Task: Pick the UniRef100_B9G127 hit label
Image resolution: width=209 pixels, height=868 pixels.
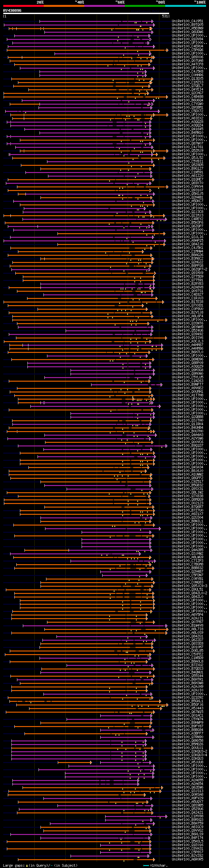Action: click(187, 168)
